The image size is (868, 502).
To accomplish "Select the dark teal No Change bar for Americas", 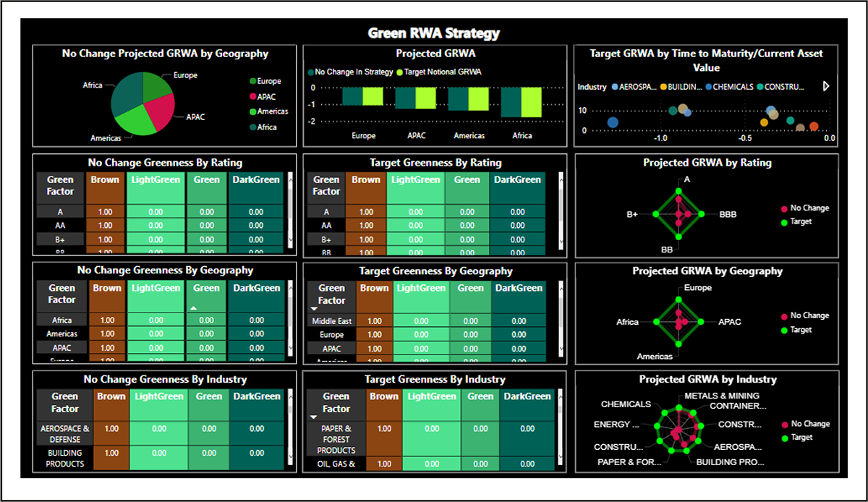I will [x=459, y=99].
